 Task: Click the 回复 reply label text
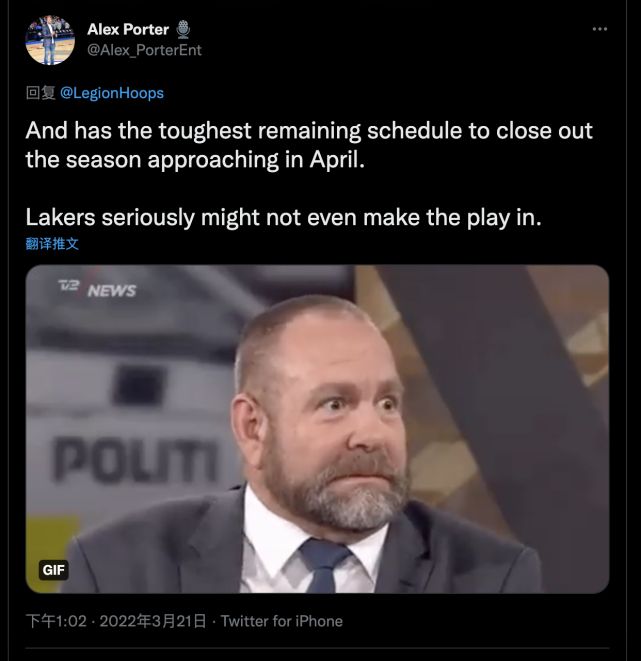40,93
